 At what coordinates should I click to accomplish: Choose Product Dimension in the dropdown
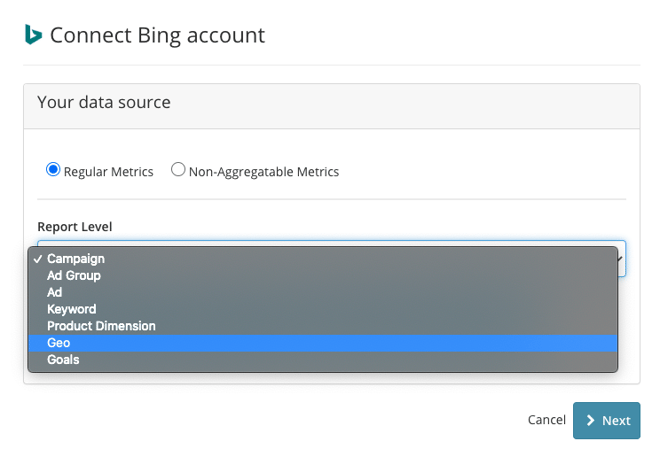[x=323, y=326]
